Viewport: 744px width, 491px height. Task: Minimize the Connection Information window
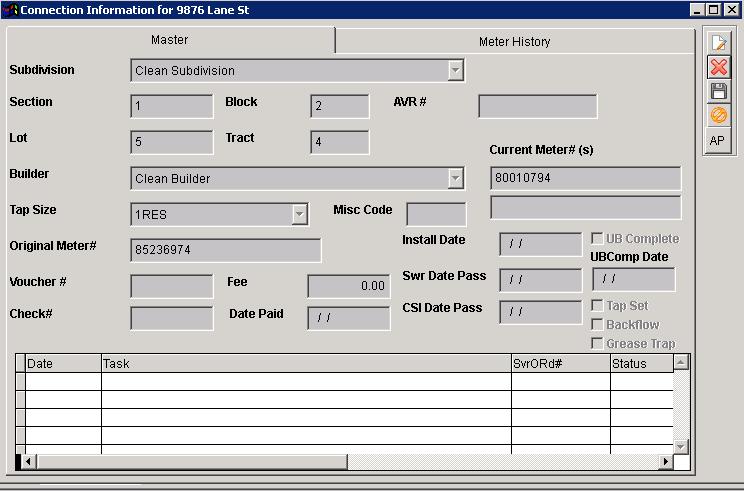[697, 9]
